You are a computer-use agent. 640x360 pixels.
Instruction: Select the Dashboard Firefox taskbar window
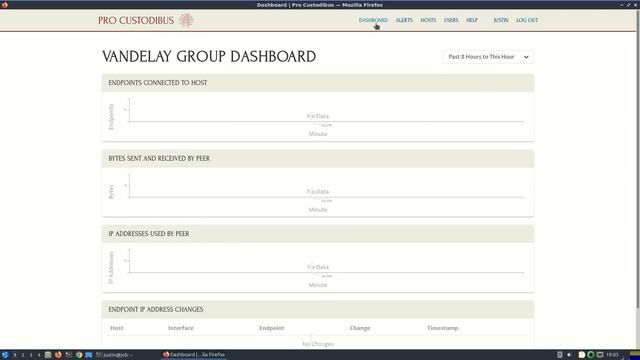[194, 355]
